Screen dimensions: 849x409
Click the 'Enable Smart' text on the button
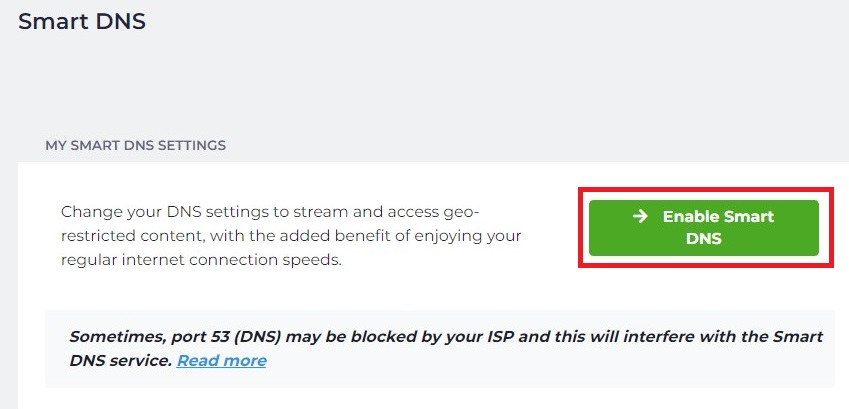tap(718, 216)
